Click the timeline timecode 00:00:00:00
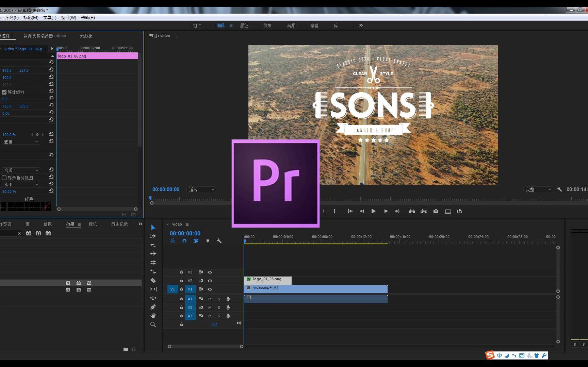The width and height of the screenshot is (588, 367). click(185, 233)
